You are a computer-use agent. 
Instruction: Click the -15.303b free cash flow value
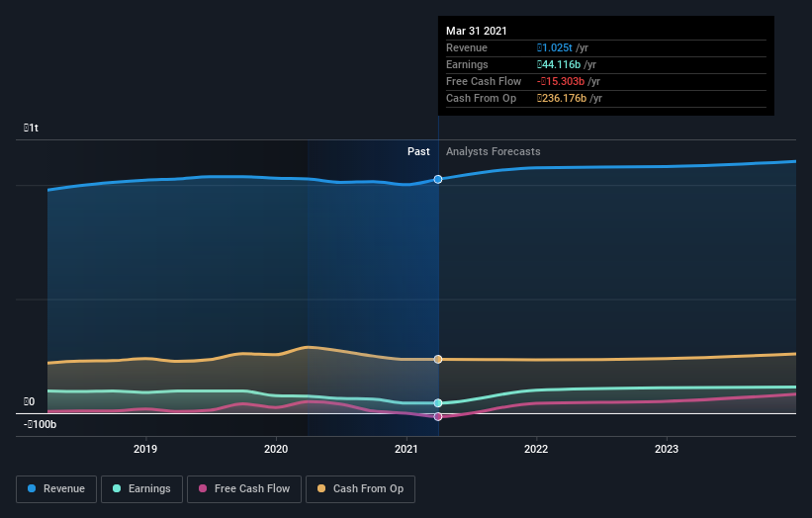point(561,81)
